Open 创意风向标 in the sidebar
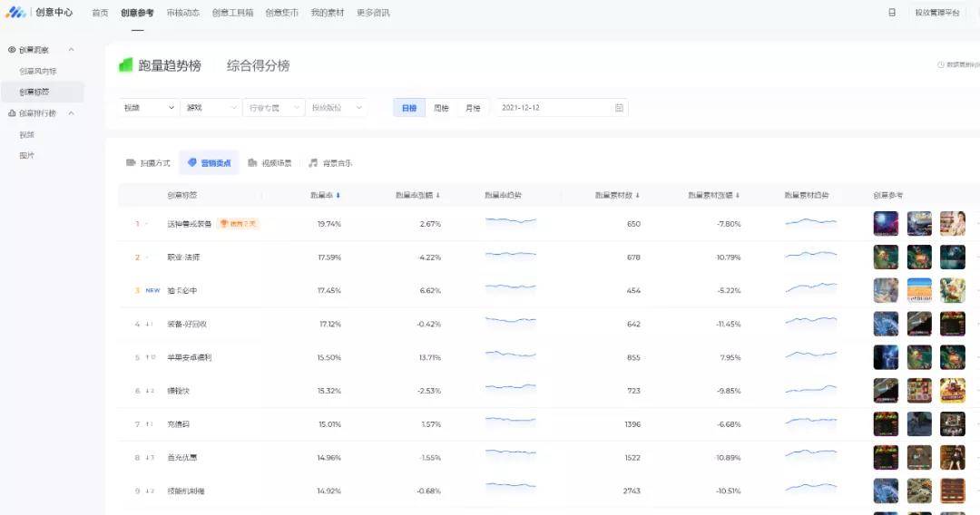The image size is (980, 515). click(x=38, y=71)
